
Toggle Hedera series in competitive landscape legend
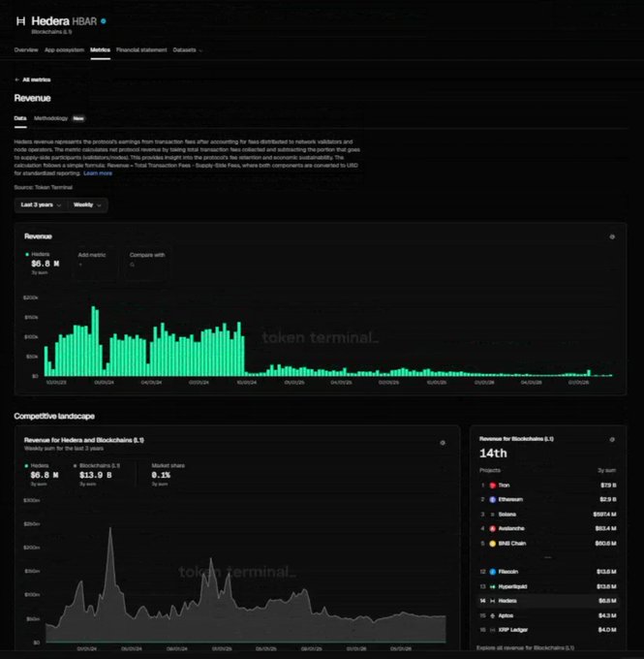(37, 466)
